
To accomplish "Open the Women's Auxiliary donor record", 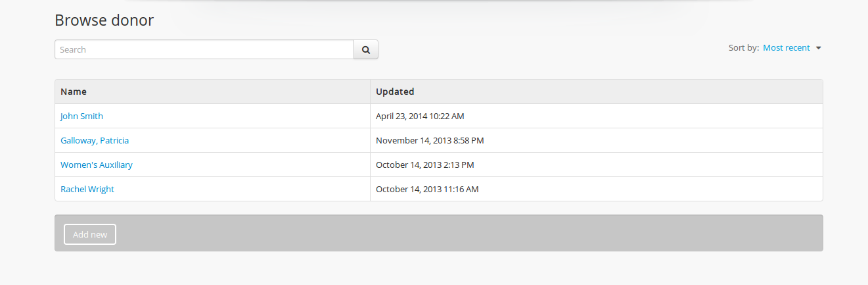I will (97, 165).
